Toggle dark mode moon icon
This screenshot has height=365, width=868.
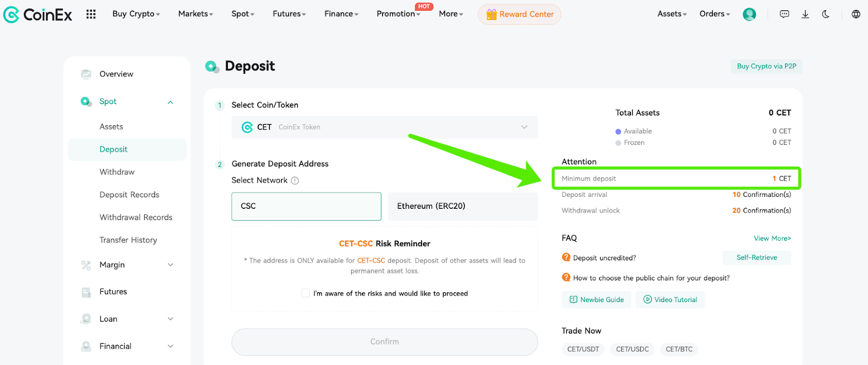coord(826,14)
